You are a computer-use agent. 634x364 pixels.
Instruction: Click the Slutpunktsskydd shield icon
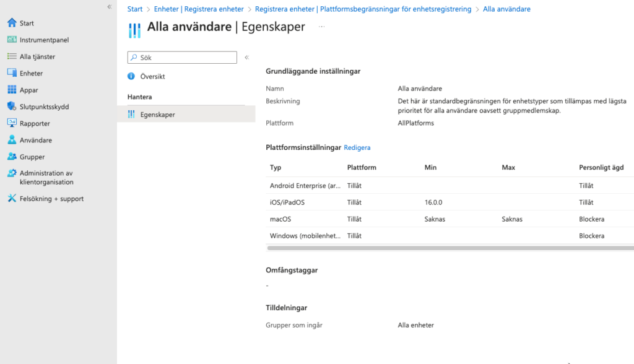pyautogui.click(x=12, y=106)
